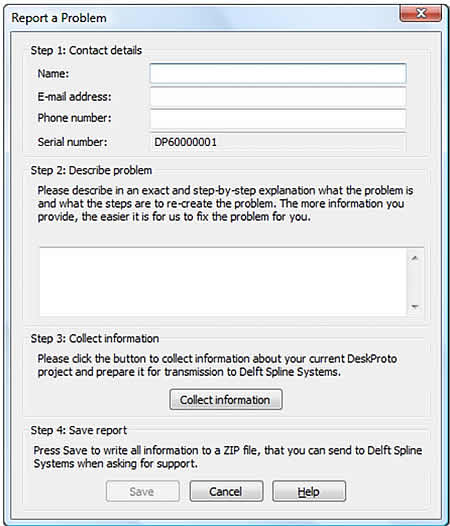Open Help for this dialog
This screenshot has height=526, width=450.
(x=309, y=491)
